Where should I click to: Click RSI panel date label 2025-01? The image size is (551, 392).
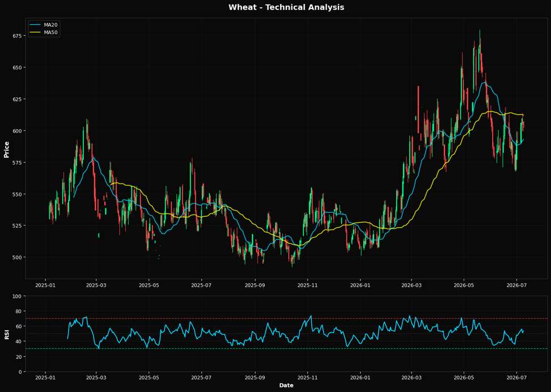[45, 378]
